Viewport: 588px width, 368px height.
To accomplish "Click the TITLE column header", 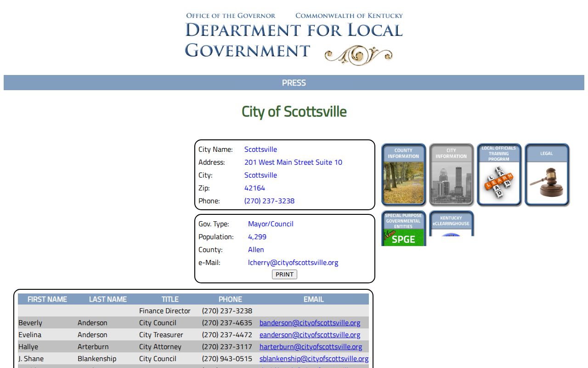I will [170, 299].
